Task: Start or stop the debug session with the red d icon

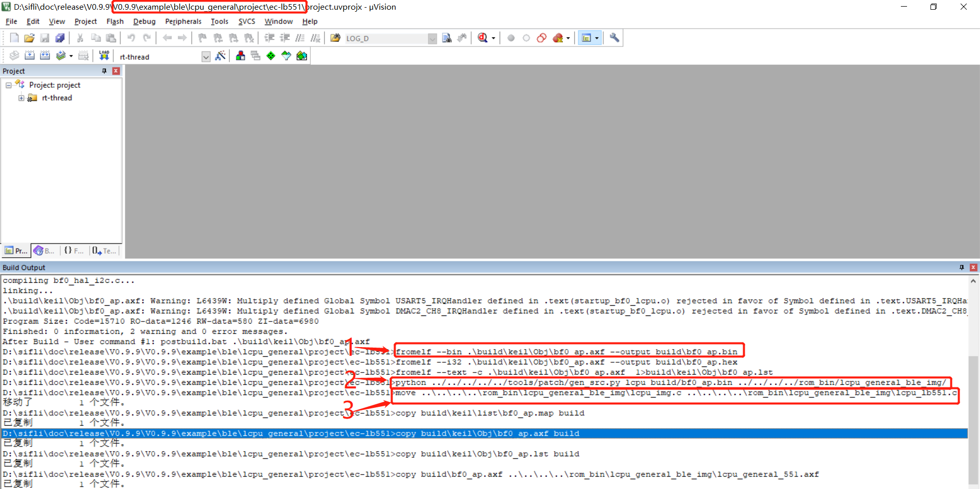Action: tap(482, 38)
